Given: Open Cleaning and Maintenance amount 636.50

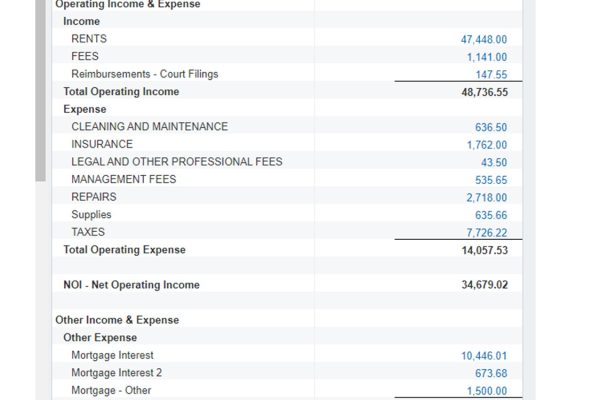Looking at the screenshot, I should [491, 127].
